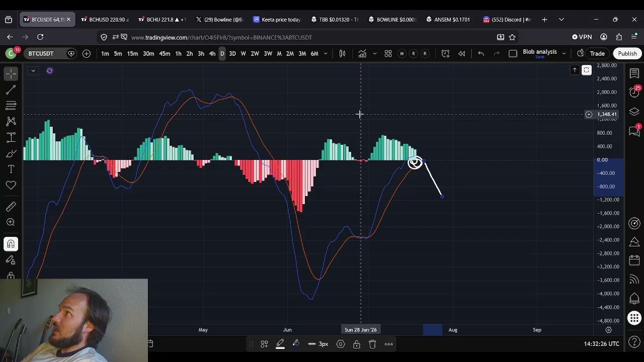Click the Publish button
The height and width of the screenshot is (362, 644).
click(627, 54)
